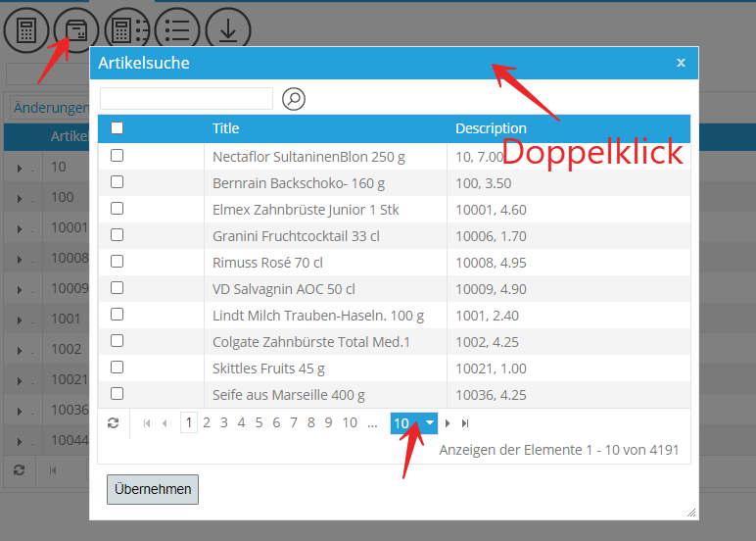Check the Bernrain Backschoko- 160 g row
The image size is (756, 541).
click(x=117, y=182)
